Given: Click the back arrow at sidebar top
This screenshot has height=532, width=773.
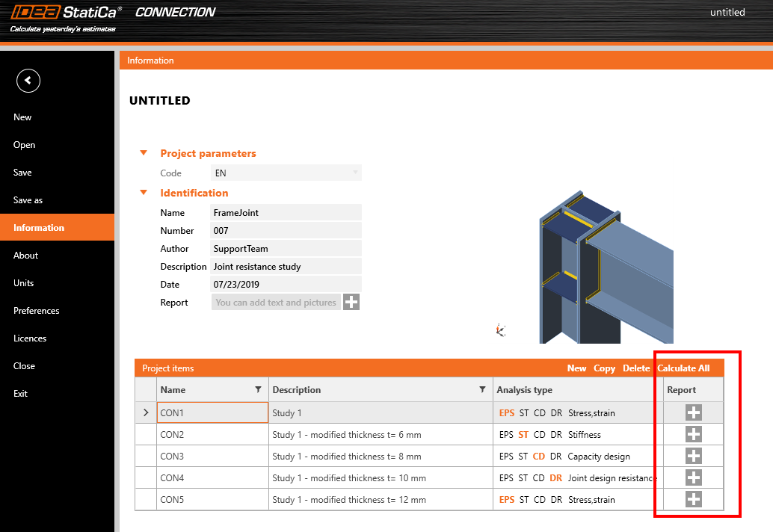Looking at the screenshot, I should pyautogui.click(x=28, y=80).
